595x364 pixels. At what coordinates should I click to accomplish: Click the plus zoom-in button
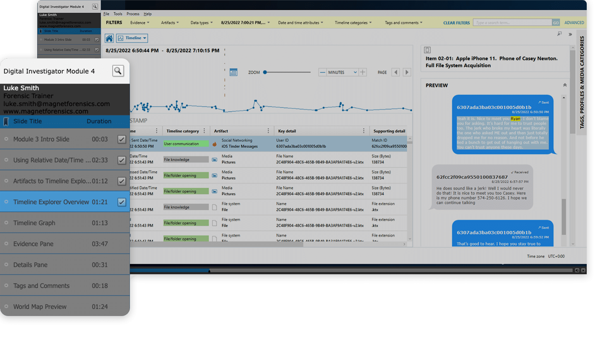(363, 72)
